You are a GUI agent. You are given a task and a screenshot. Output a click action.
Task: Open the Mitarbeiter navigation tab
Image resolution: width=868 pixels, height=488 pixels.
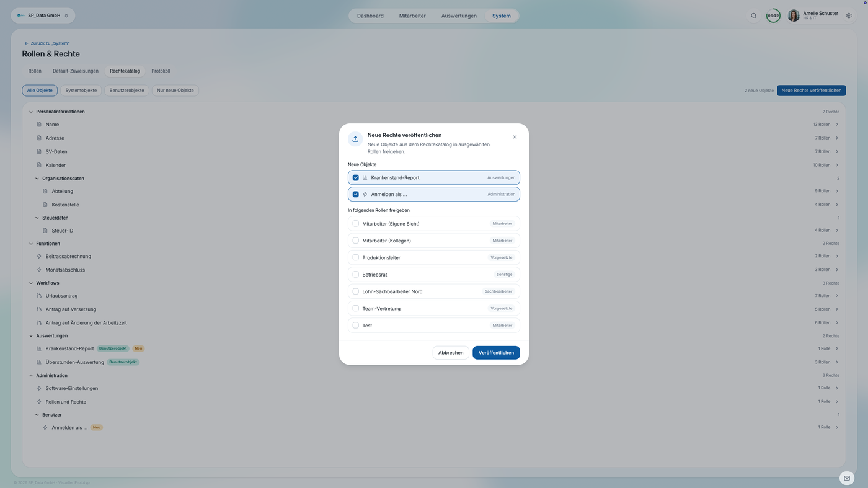[412, 16]
